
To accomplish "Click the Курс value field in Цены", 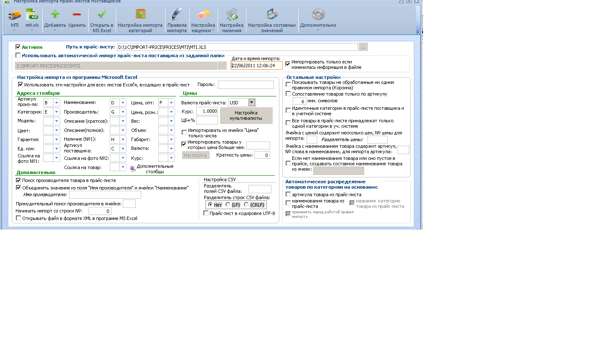I will point(207,111).
